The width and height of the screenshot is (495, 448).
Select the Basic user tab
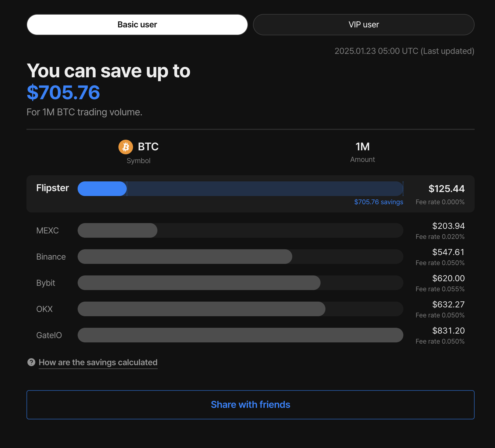(137, 24)
